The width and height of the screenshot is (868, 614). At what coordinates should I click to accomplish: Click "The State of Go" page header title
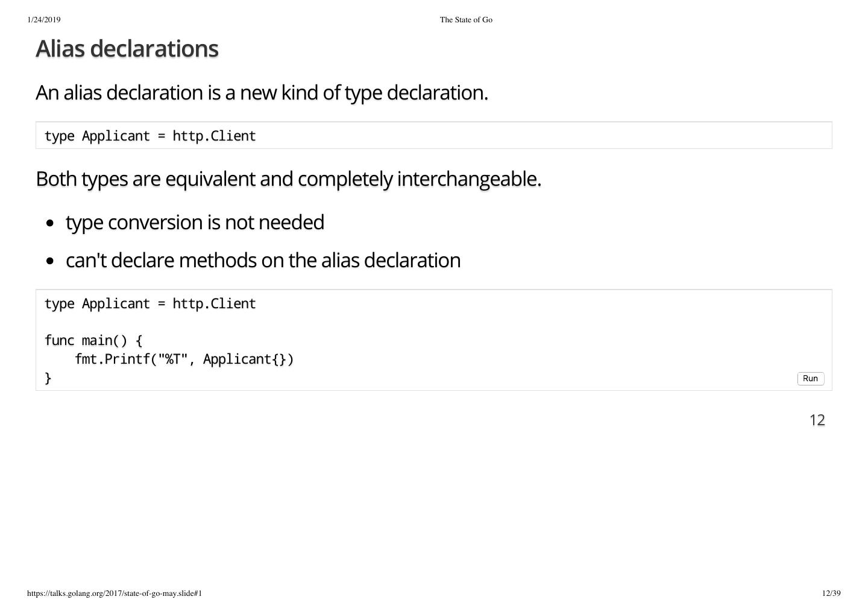pos(466,20)
